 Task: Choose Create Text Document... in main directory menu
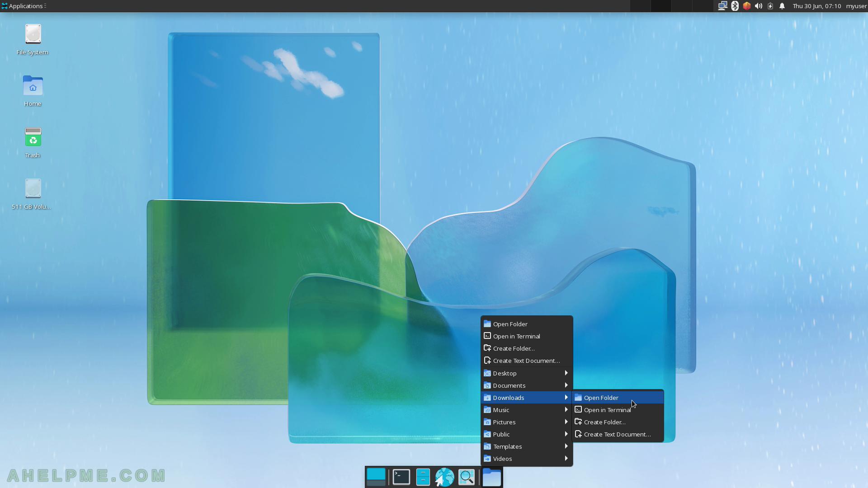click(x=527, y=361)
